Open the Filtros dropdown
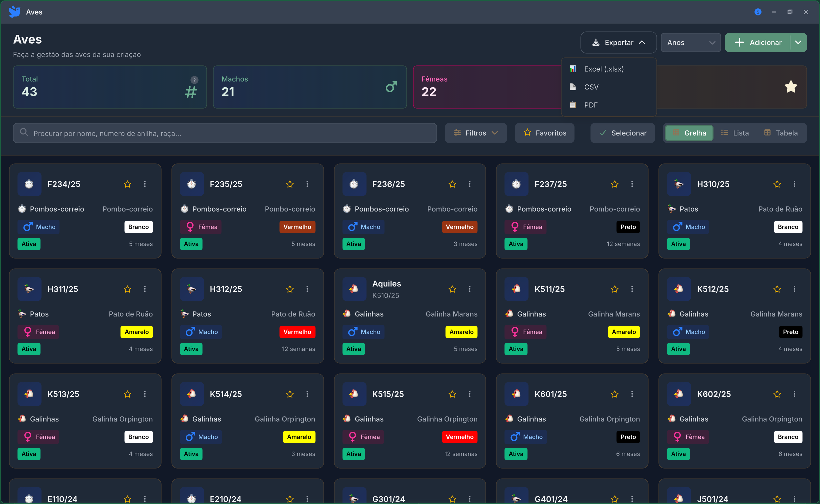Screen dimensions: 820x504 click(x=476, y=133)
